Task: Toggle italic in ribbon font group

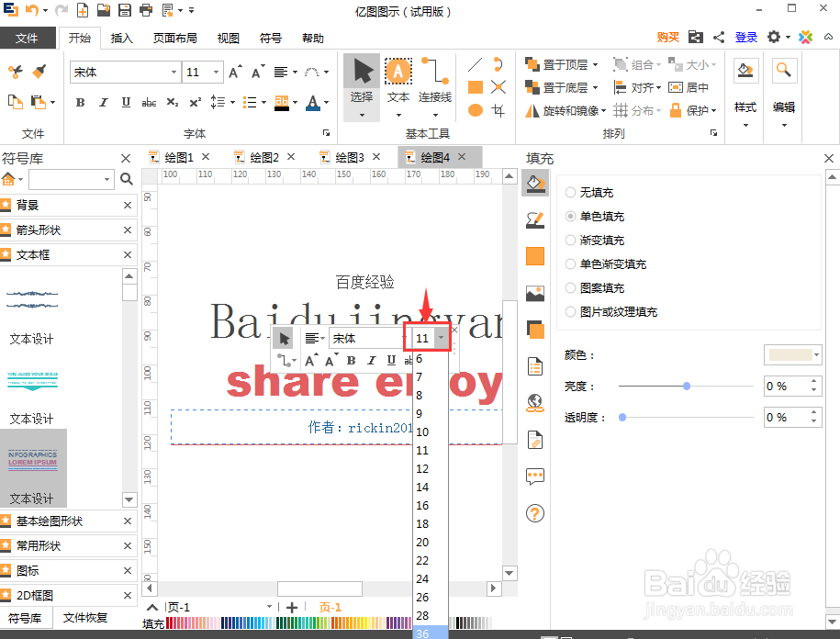Action: 104,102
